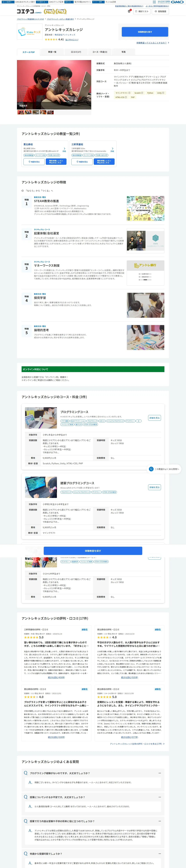Select third lesson photo thumbnail
The image size is (186, 868).
pos(35,112)
